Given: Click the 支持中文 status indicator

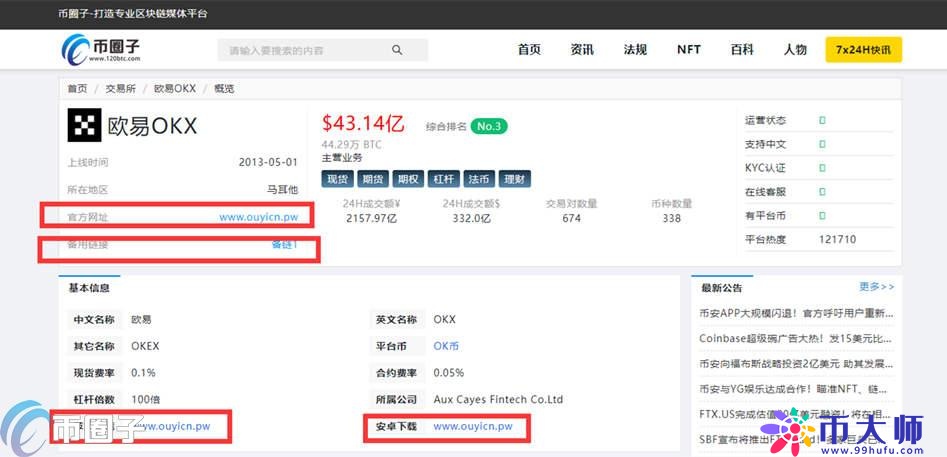Looking at the screenshot, I should tap(823, 144).
